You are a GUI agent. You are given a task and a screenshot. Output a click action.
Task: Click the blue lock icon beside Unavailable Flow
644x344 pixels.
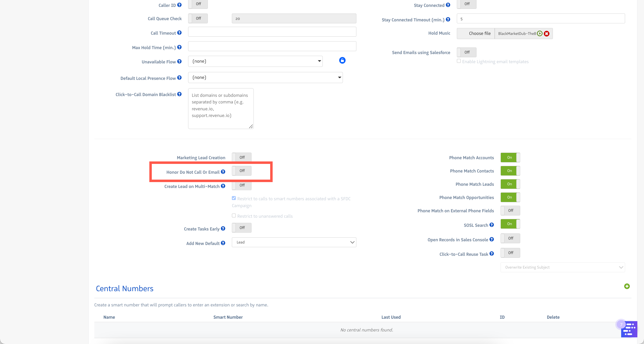(342, 60)
